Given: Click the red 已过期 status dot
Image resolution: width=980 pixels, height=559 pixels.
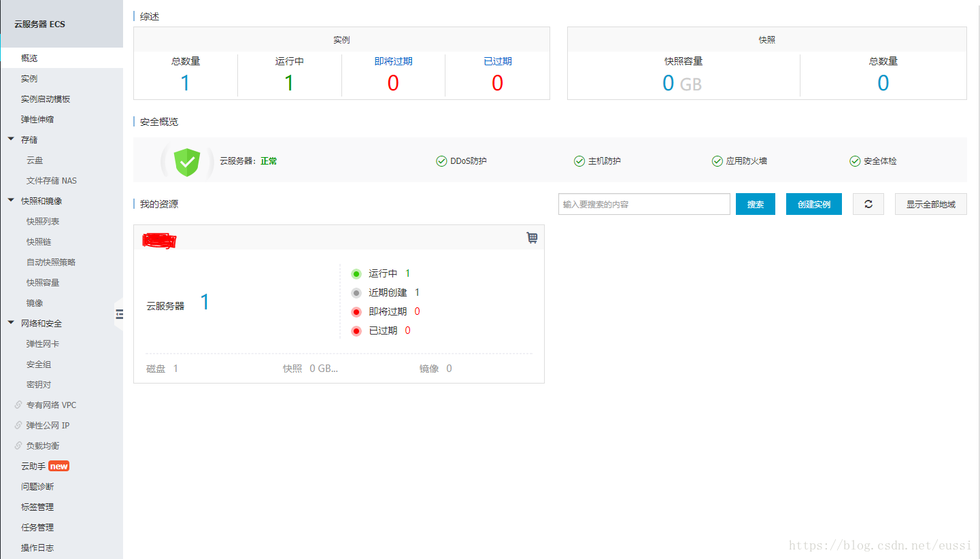Looking at the screenshot, I should click(x=356, y=331).
